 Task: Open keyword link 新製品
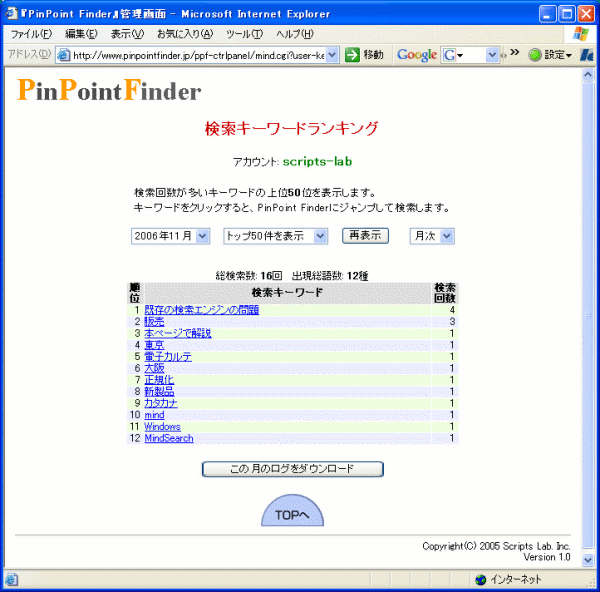click(x=159, y=391)
